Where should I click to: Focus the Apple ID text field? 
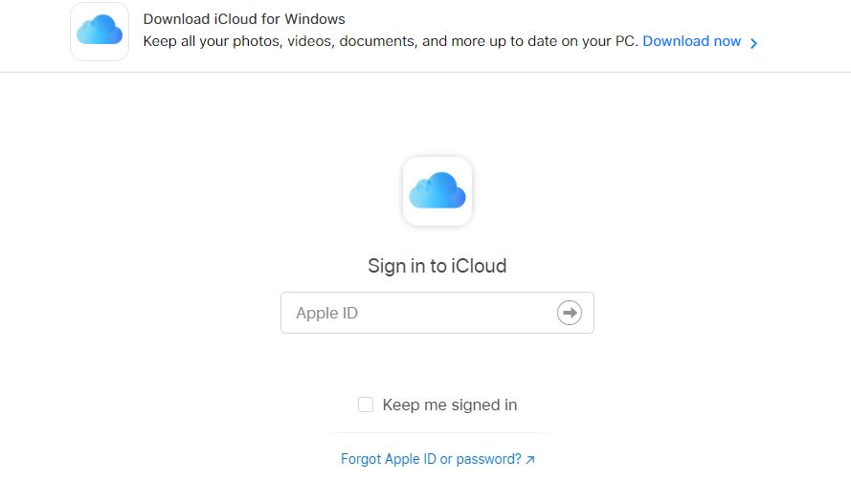tap(437, 313)
